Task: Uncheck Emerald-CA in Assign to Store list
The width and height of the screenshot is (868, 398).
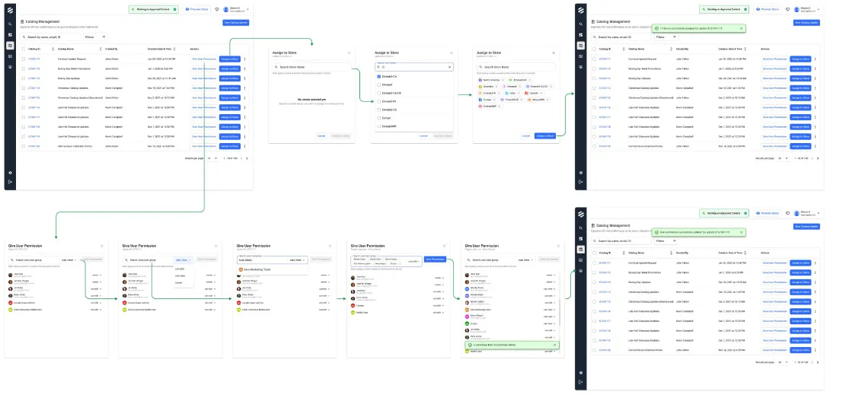Action: [378, 76]
